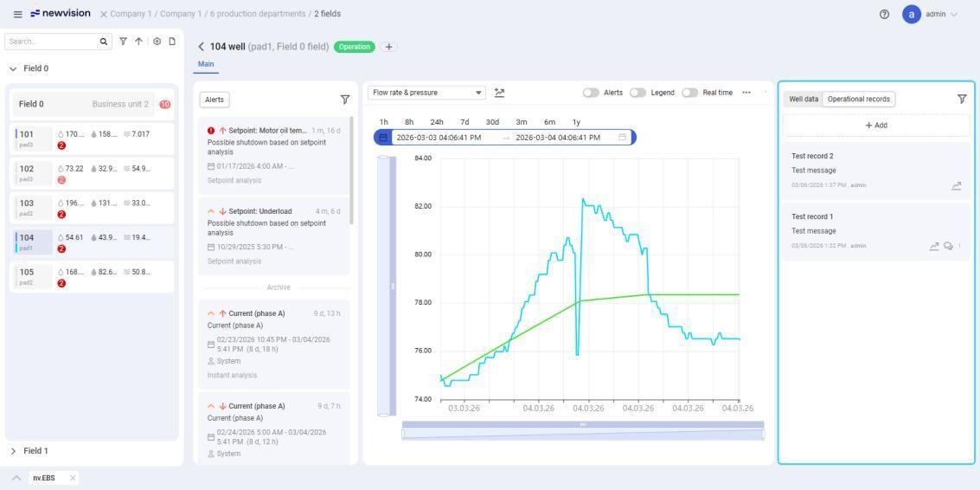The width and height of the screenshot is (980, 490).
Task: Click the red alert badge under well 101
Action: [x=62, y=145]
